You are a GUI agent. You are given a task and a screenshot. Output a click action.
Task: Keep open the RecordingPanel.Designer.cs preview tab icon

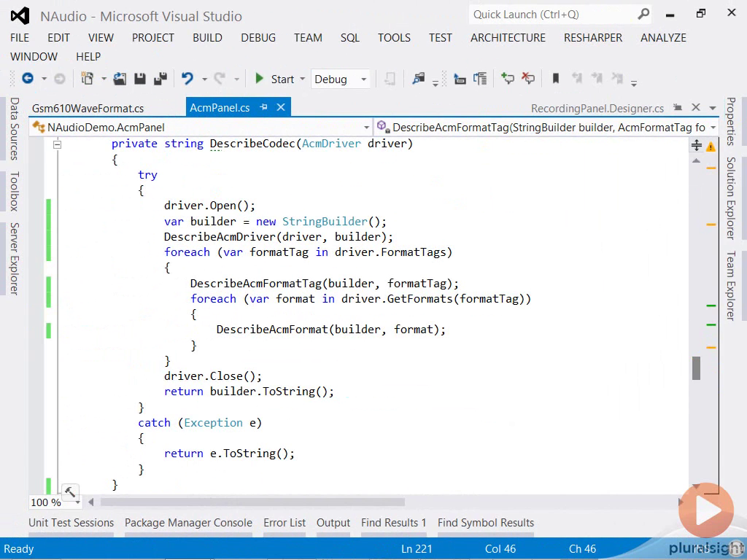(678, 108)
